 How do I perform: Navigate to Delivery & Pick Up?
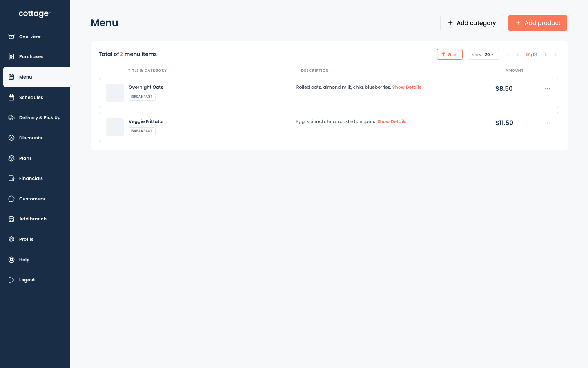tap(40, 117)
